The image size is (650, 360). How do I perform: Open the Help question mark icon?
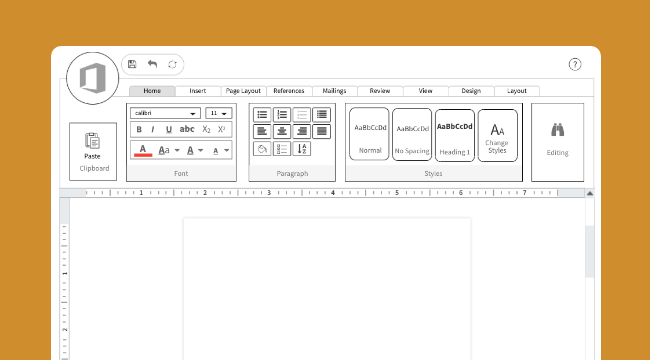(575, 64)
